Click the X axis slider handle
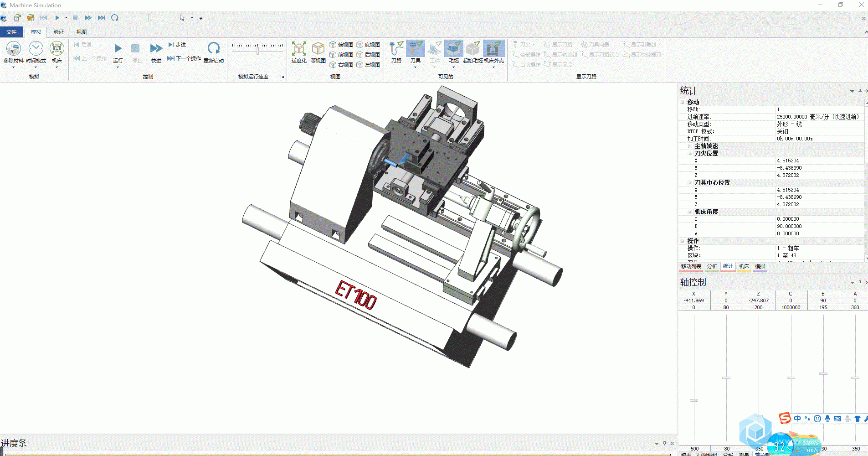The image size is (868, 456). (694, 400)
